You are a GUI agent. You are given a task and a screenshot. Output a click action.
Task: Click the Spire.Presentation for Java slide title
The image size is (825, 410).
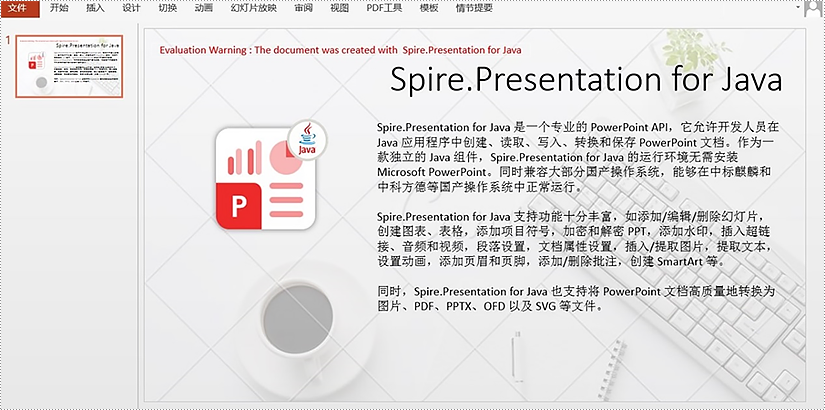(586, 80)
